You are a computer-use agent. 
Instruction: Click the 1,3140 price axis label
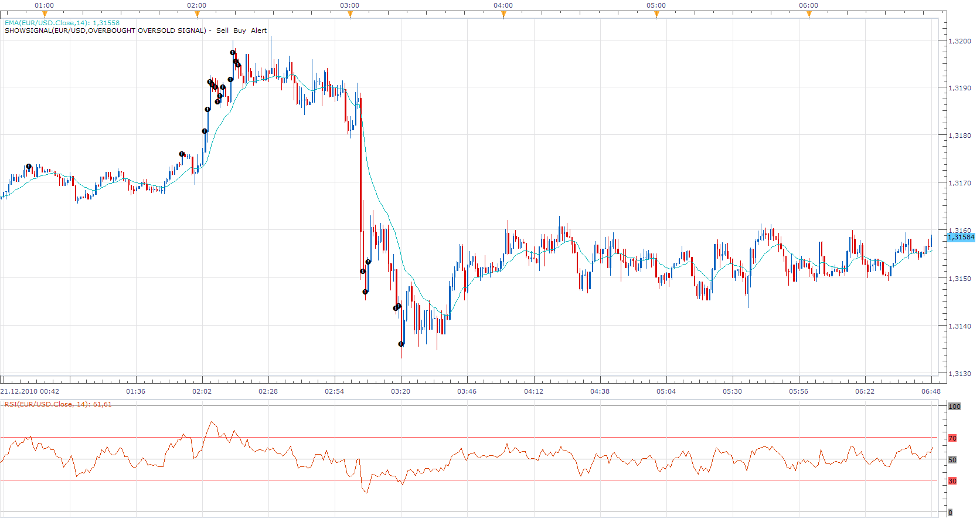pos(960,326)
